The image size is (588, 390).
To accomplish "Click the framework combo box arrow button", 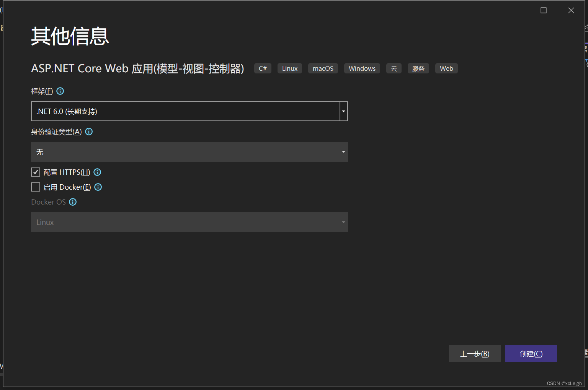I will (x=343, y=111).
